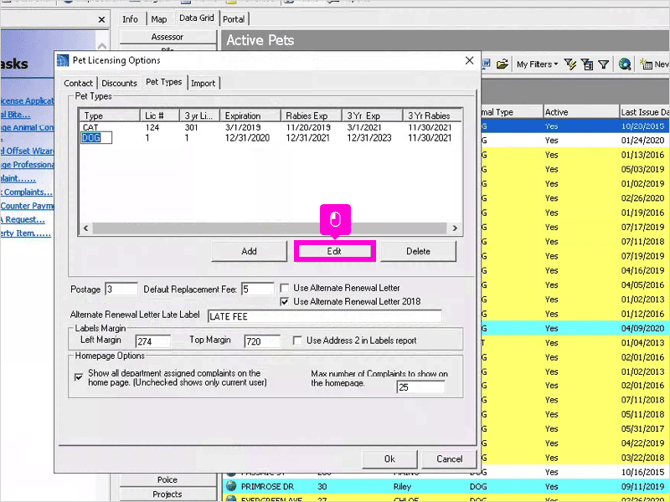Select the Pet Types tab

pos(164,82)
